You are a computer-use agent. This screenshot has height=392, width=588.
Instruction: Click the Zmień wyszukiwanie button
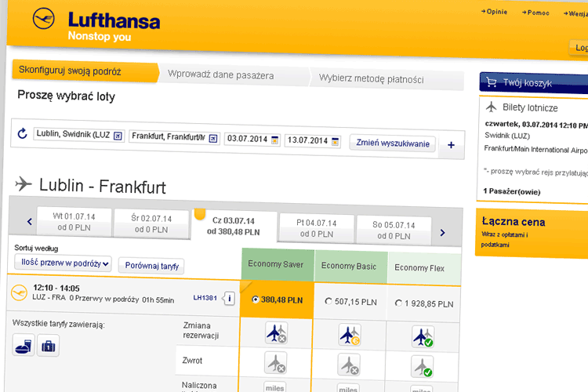pyautogui.click(x=393, y=143)
